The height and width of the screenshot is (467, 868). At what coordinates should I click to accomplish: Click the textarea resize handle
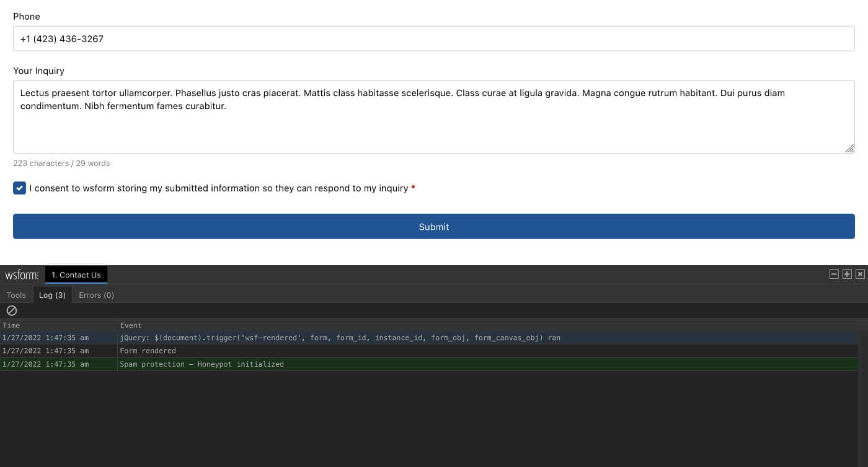[x=851, y=147]
